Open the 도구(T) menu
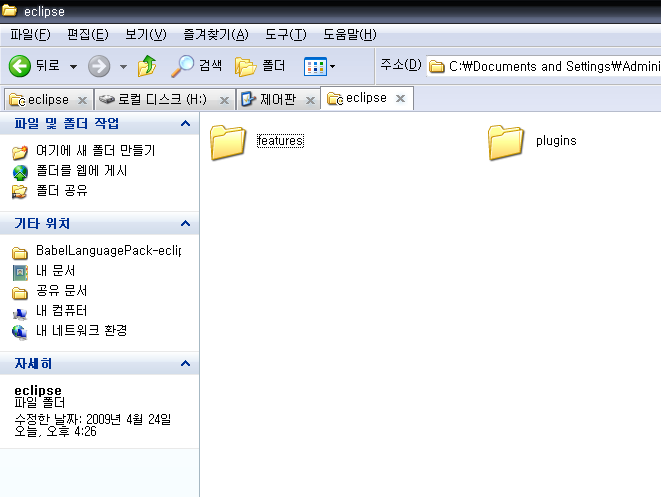The height and width of the screenshot is (497, 661). [285, 35]
